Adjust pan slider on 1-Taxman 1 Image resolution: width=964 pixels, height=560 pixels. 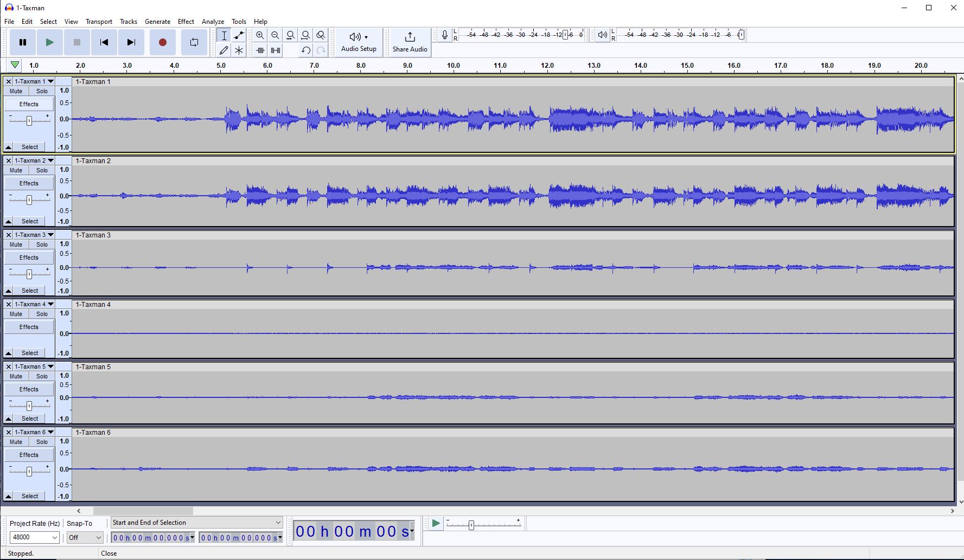click(x=29, y=120)
